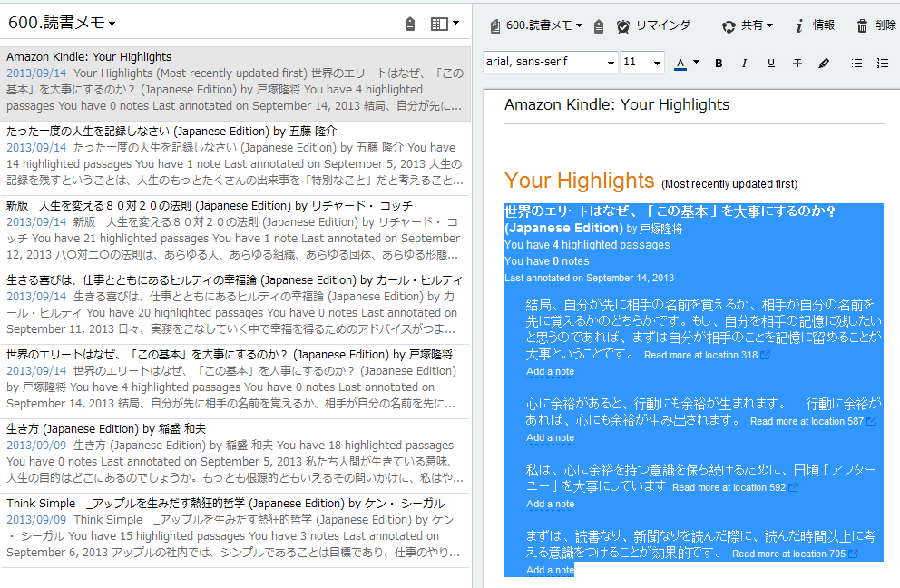This screenshot has height=588, width=900.
Task: Click the lock icon in the note list header
Action: point(410,24)
